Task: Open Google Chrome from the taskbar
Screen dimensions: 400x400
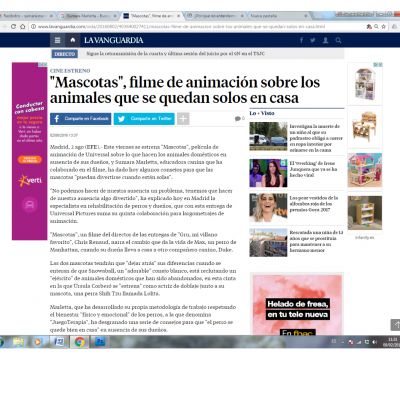Action: 79,342
